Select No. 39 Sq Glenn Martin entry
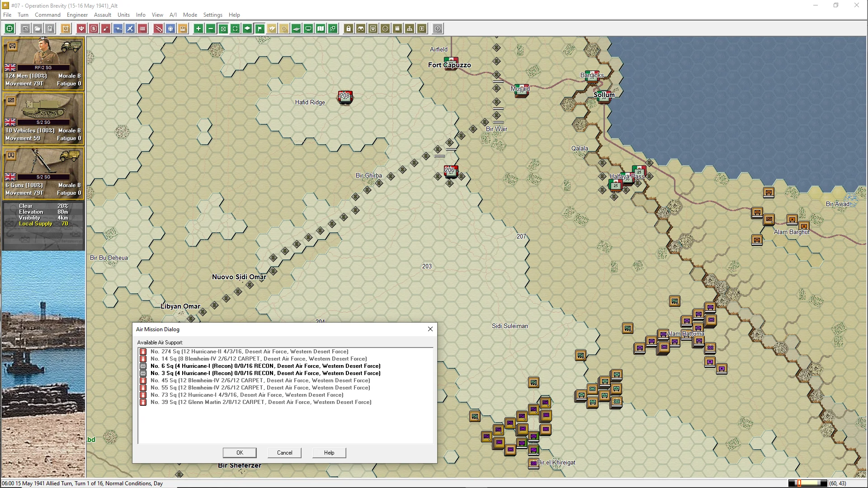 click(261, 402)
